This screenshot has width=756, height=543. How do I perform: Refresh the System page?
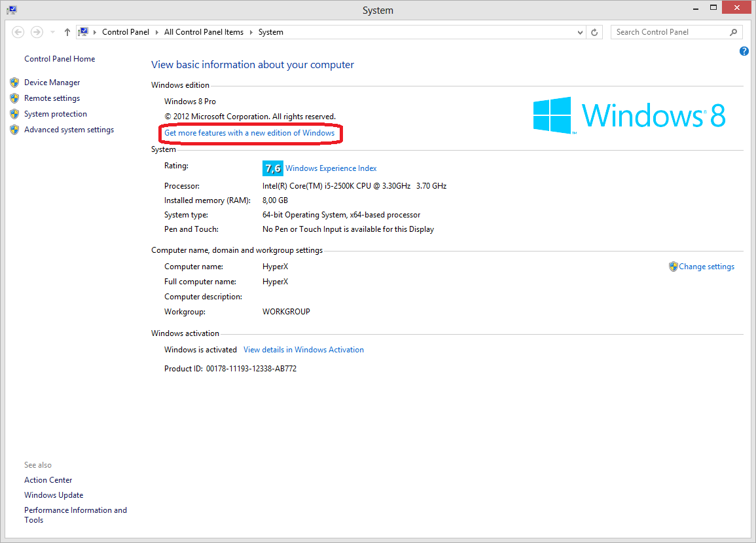coord(594,32)
